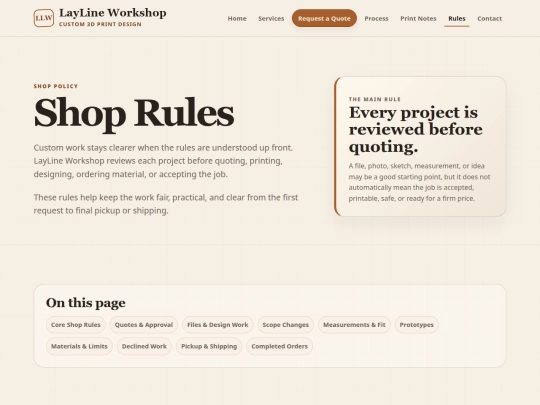Go to the Home nav item

coord(237,19)
